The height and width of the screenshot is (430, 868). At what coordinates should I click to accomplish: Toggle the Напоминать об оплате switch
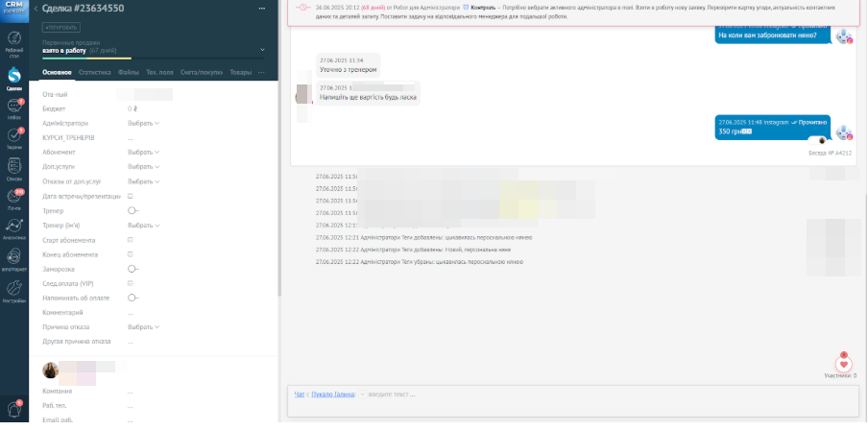[x=133, y=298]
